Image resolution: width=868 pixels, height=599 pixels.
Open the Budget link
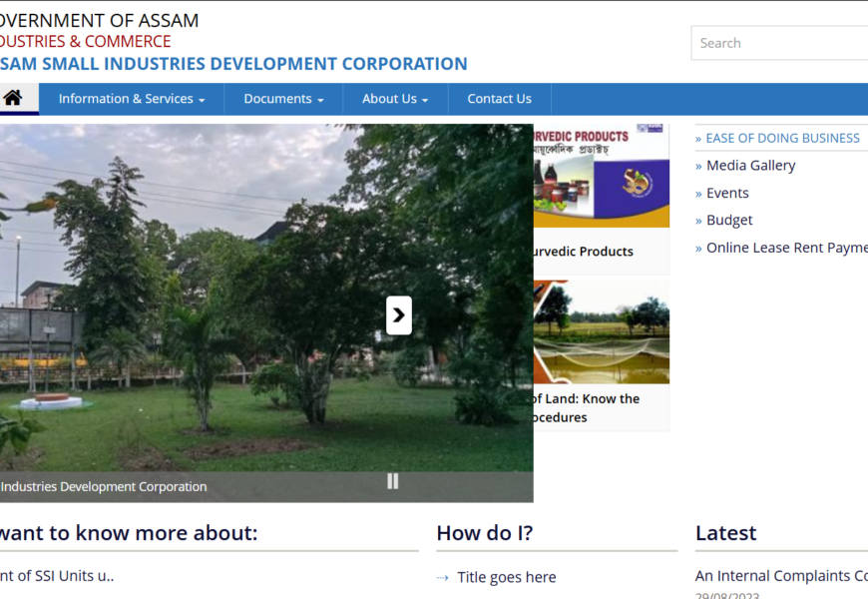click(x=729, y=220)
